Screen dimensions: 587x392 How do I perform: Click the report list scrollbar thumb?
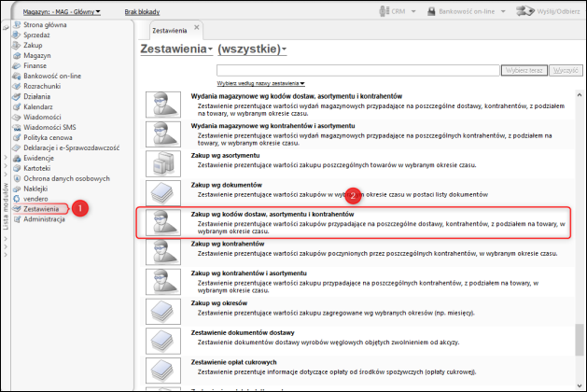580,340
